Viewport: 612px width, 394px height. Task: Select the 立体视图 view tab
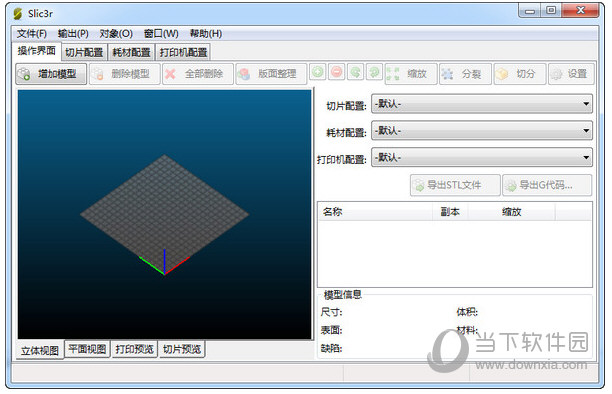(x=40, y=350)
